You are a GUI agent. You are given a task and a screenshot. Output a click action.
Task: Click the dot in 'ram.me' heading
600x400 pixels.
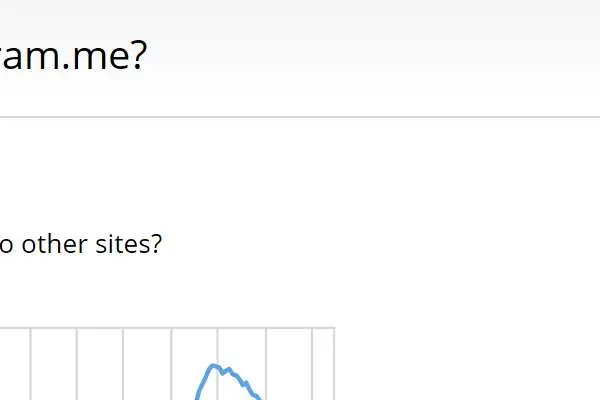[x=66, y=68]
